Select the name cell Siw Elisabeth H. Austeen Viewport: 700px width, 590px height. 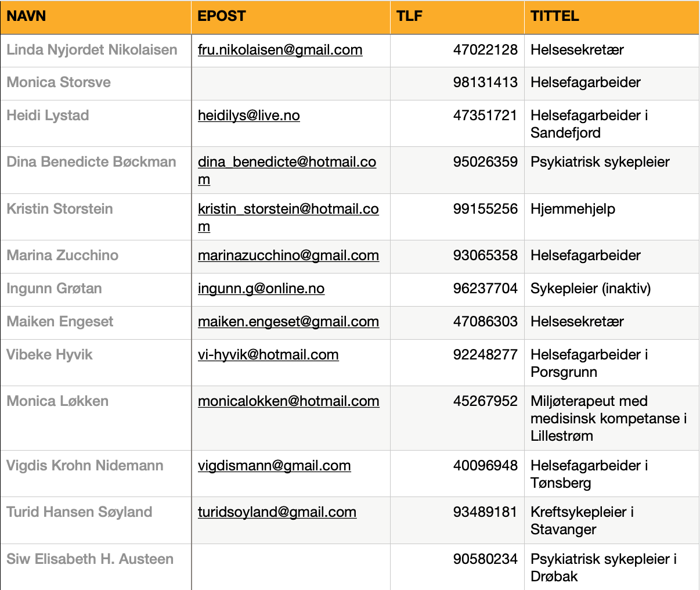[90, 559]
